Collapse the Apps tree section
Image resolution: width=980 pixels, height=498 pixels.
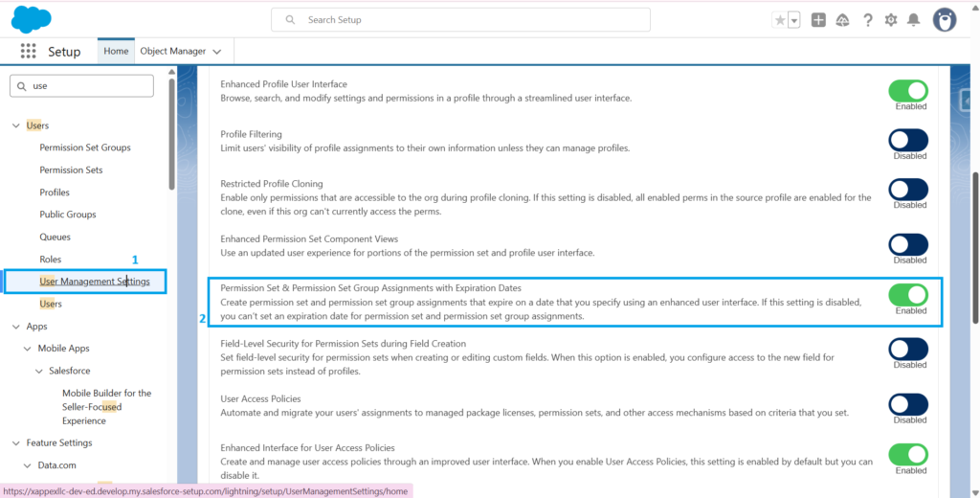pyautogui.click(x=16, y=327)
